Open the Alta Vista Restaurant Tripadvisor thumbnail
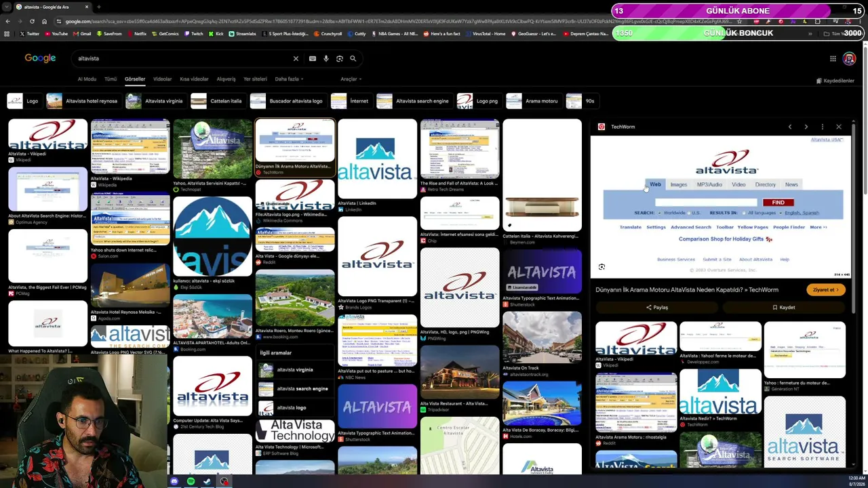 [x=460, y=373]
